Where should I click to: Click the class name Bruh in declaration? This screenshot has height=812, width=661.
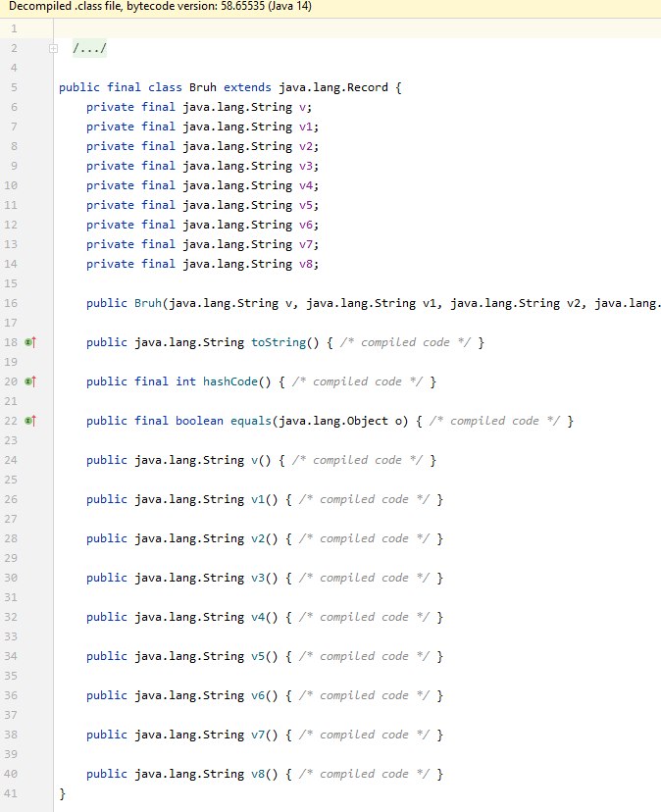[203, 87]
